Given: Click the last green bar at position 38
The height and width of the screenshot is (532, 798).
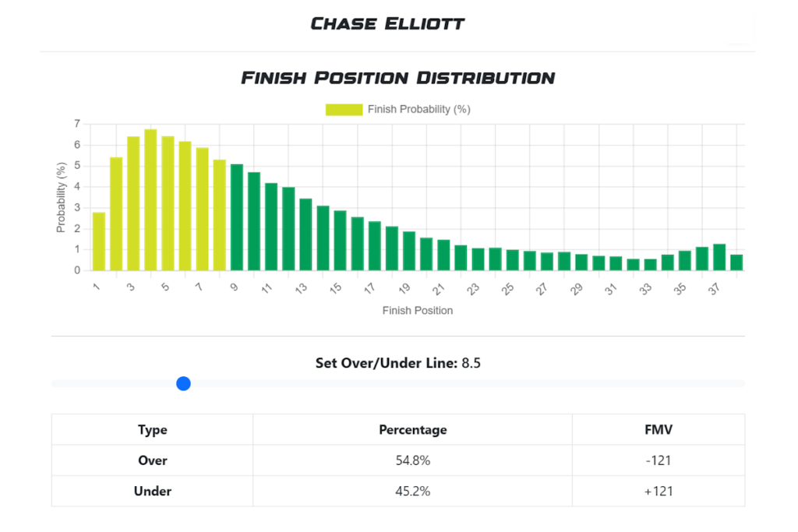Looking at the screenshot, I should (736, 262).
